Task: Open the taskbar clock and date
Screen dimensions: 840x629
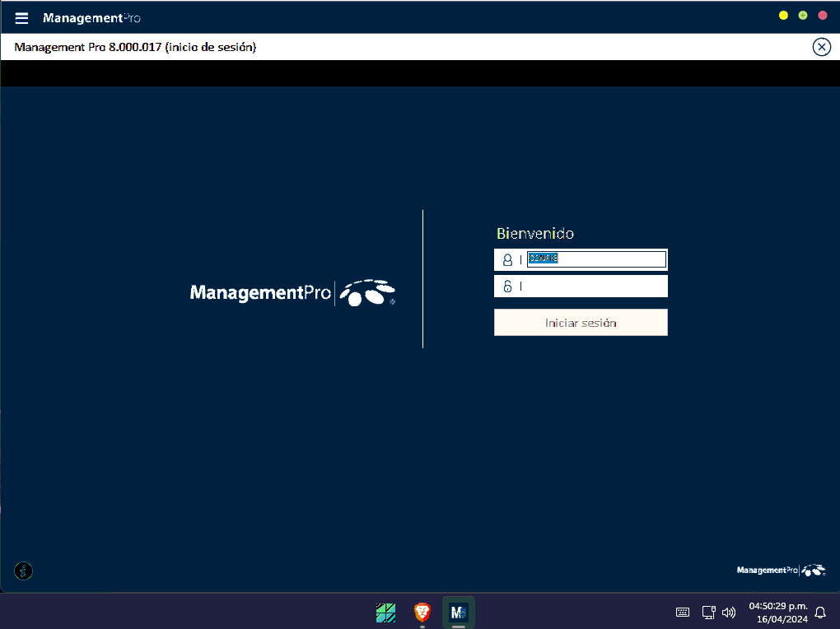Action: click(777, 612)
